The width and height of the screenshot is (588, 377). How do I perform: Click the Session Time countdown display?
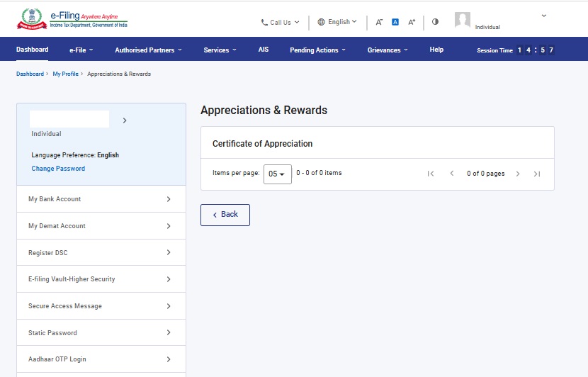pos(515,50)
